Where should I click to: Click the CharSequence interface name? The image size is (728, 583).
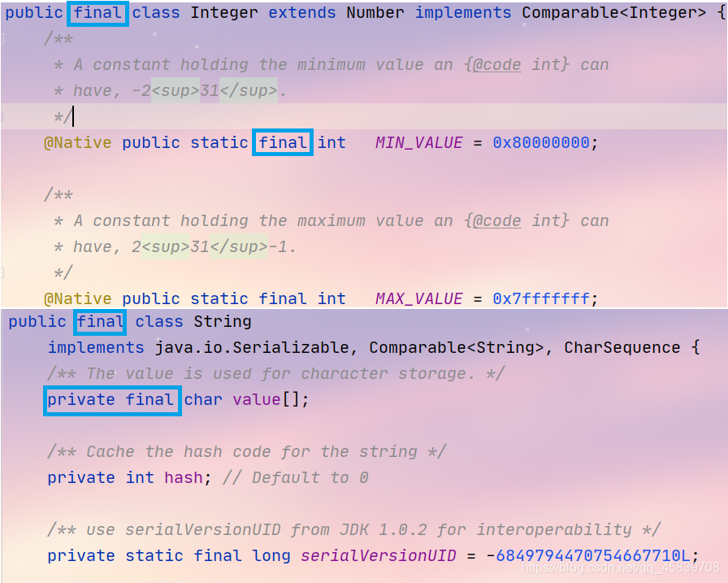(622, 347)
